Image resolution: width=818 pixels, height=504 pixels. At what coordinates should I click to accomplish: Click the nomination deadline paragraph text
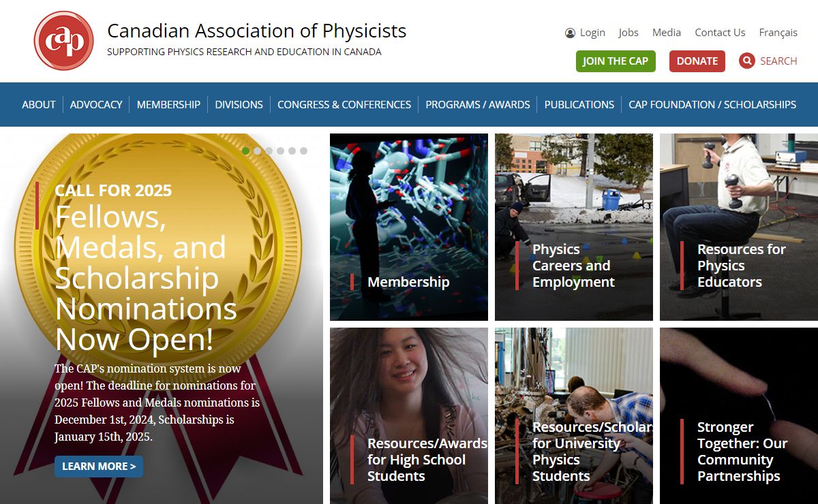click(x=157, y=403)
